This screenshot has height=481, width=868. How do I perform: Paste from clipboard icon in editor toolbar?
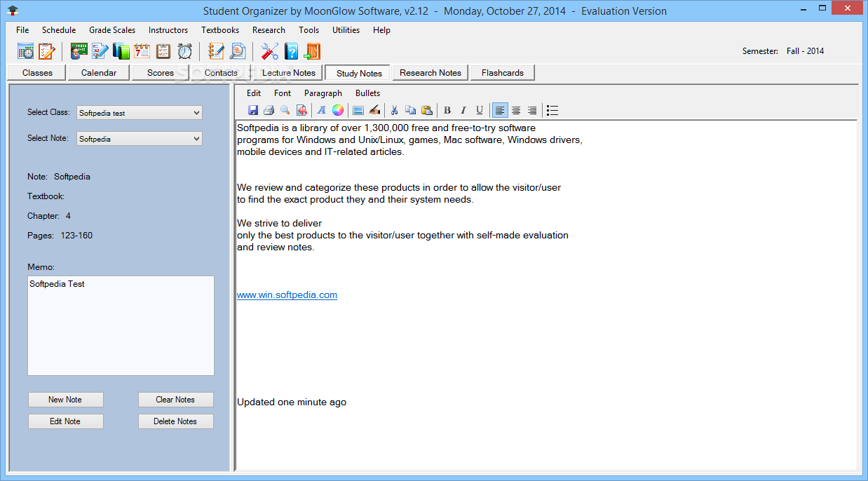pos(427,110)
